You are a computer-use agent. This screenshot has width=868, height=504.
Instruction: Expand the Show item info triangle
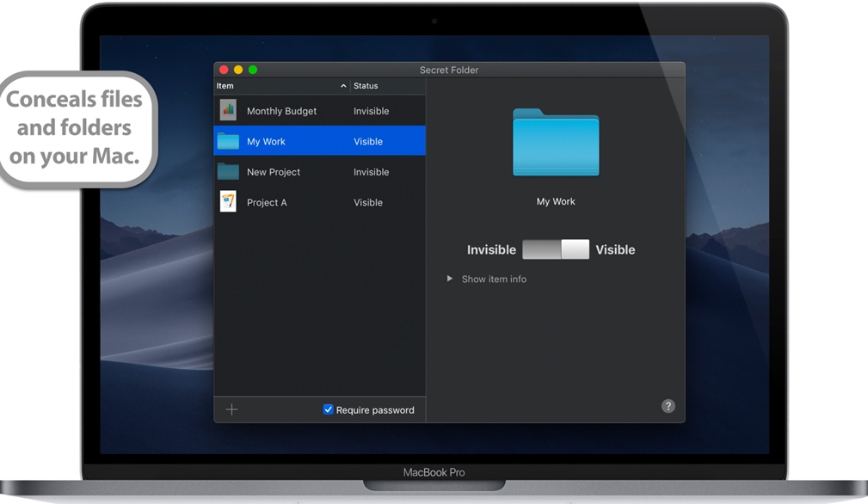pos(450,279)
